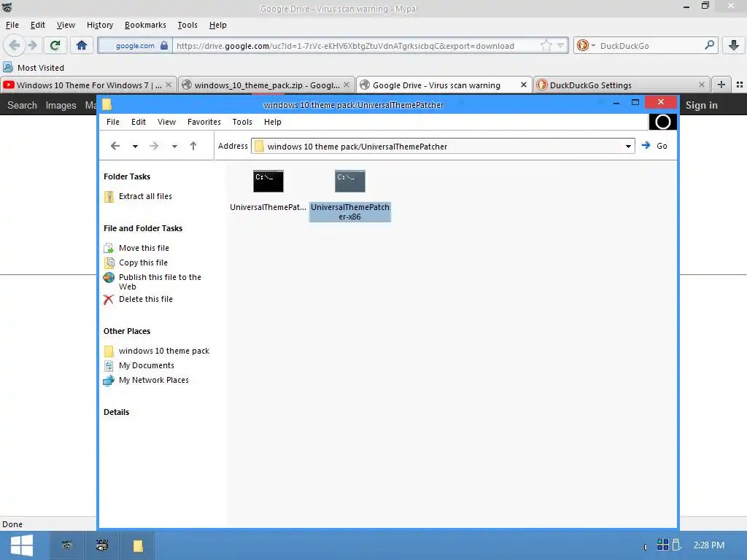747x560 pixels.
Task: Collapse the File and Folder Tasks header
Action: click(143, 228)
